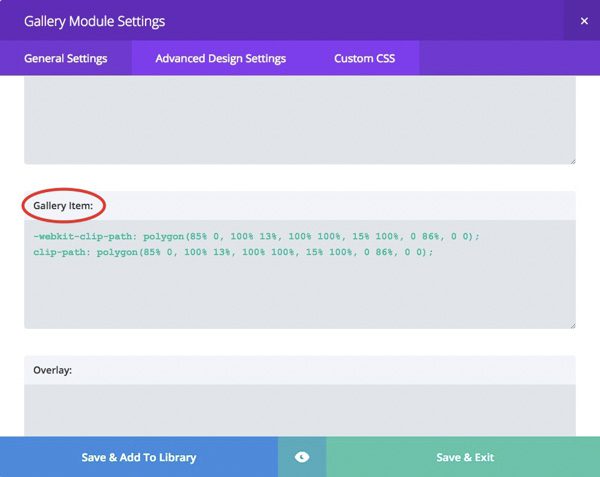Click the Overlay: label
This screenshot has width=600, height=477.
tap(52, 370)
